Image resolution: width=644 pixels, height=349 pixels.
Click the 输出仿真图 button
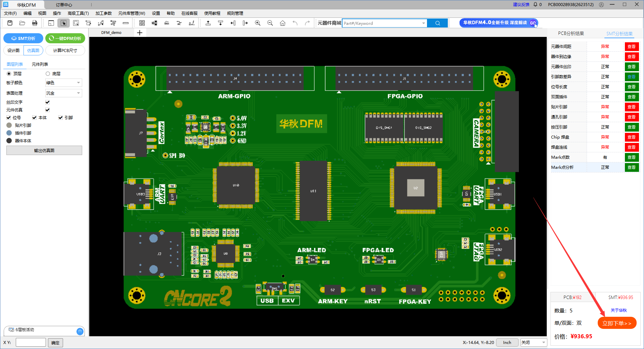pos(44,151)
